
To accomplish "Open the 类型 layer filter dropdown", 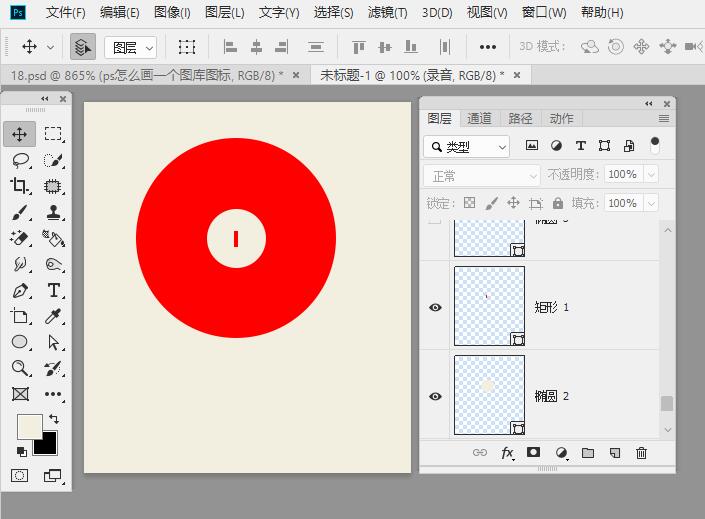I will tap(466, 146).
